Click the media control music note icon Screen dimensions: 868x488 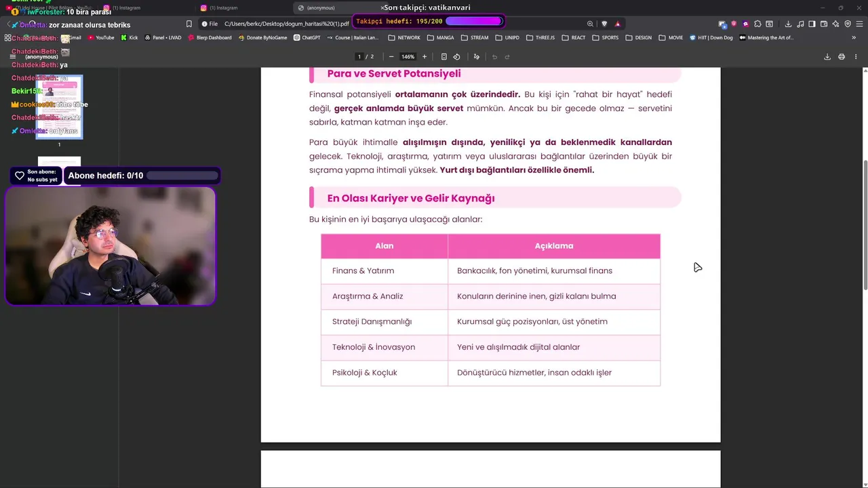tap(800, 24)
